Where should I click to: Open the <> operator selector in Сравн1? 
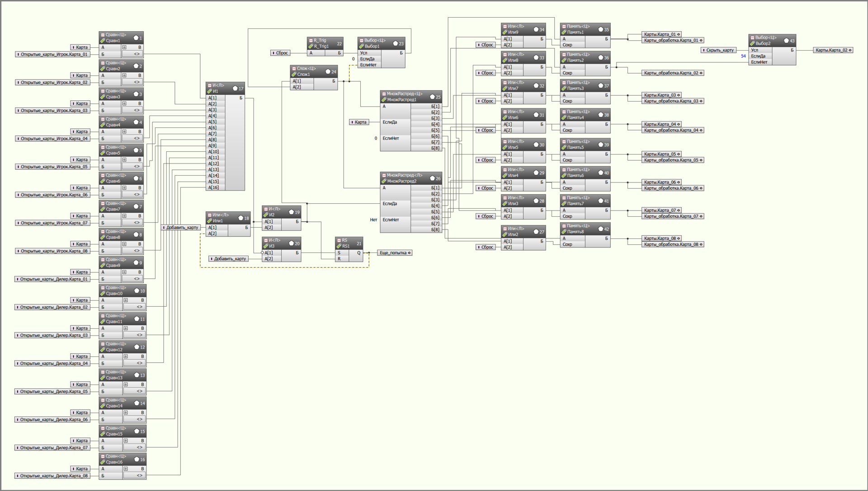coord(137,54)
